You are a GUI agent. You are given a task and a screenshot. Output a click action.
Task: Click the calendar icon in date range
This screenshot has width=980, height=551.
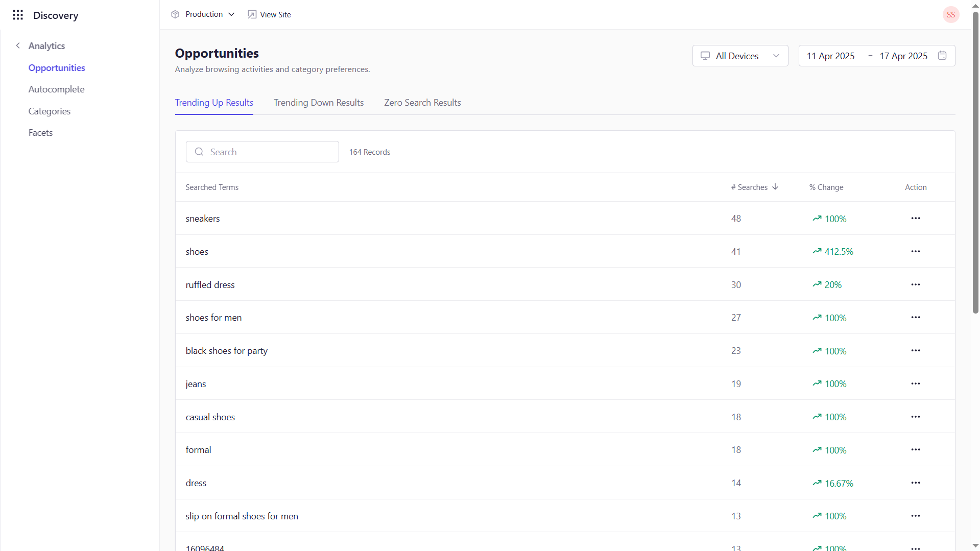pos(942,56)
